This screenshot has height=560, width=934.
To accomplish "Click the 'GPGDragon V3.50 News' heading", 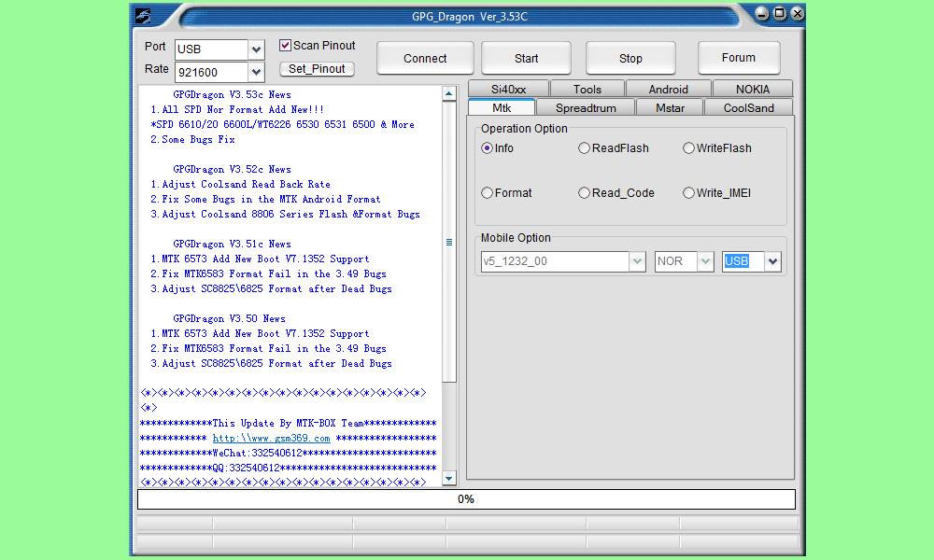I will [229, 318].
